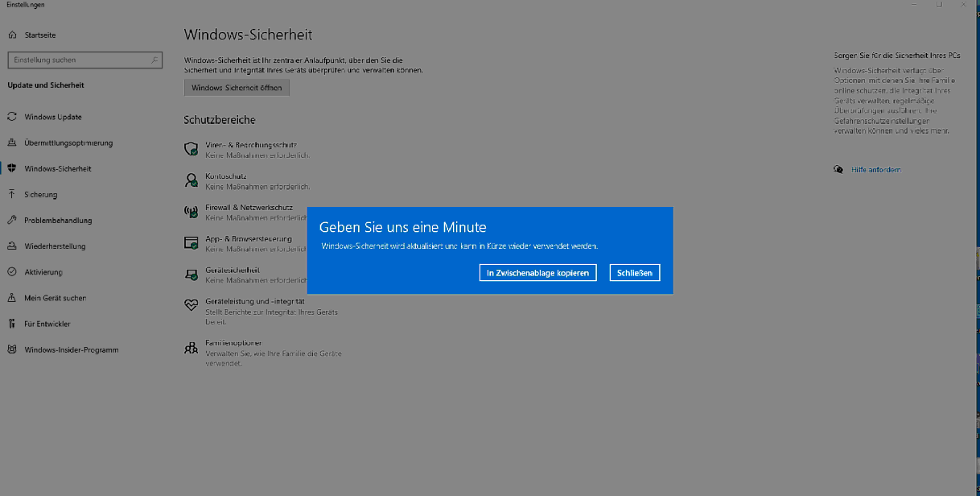Click the Schutzbereiche heading
This screenshot has height=496, width=980.
point(220,120)
